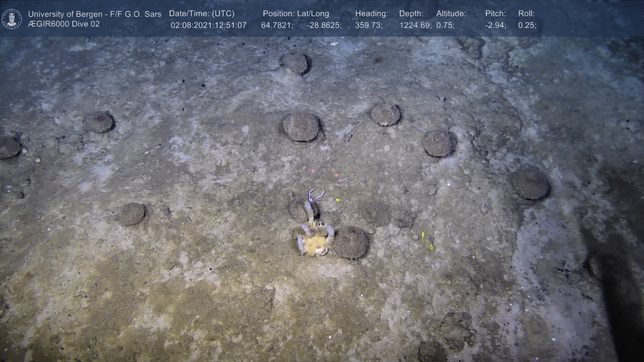
Task: Select the longitude value -28.8625
Action: tap(324, 25)
